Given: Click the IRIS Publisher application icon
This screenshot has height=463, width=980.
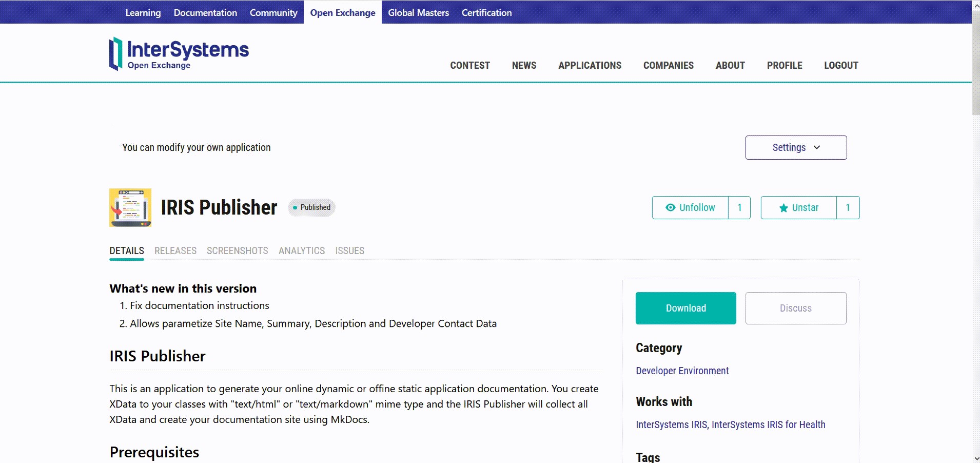Looking at the screenshot, I should [x=130, y=207].
